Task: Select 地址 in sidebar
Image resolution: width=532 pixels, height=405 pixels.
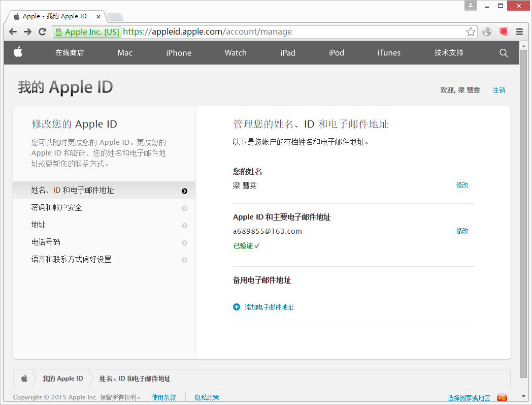Action: pos(105,225)
